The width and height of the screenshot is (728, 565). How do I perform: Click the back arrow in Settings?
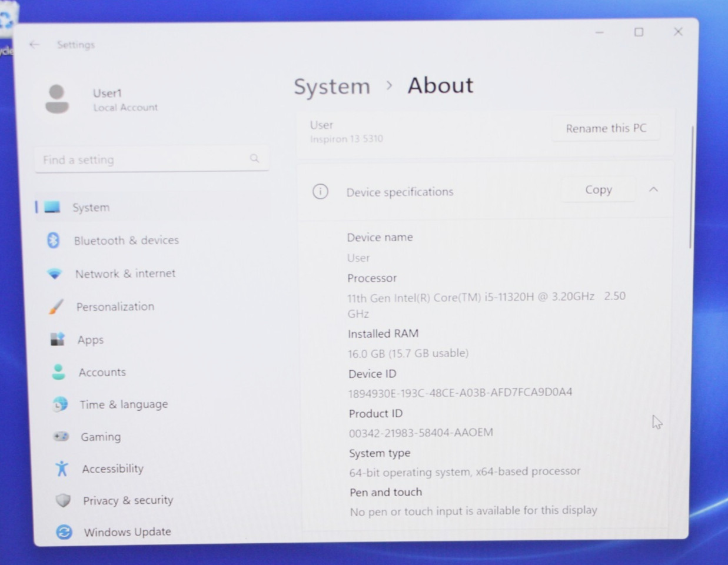click(34, 45)
